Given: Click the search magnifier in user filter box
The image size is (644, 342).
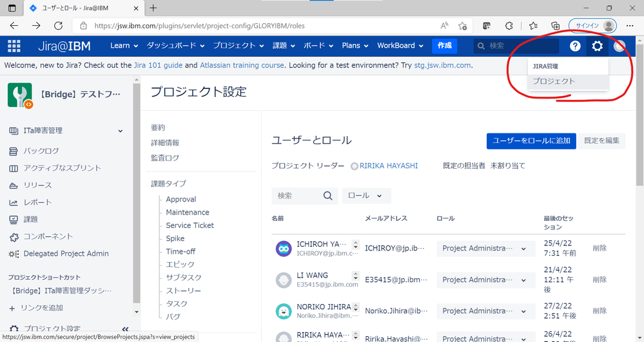Looking at the screenshot, I should click(x=327, y=196).
